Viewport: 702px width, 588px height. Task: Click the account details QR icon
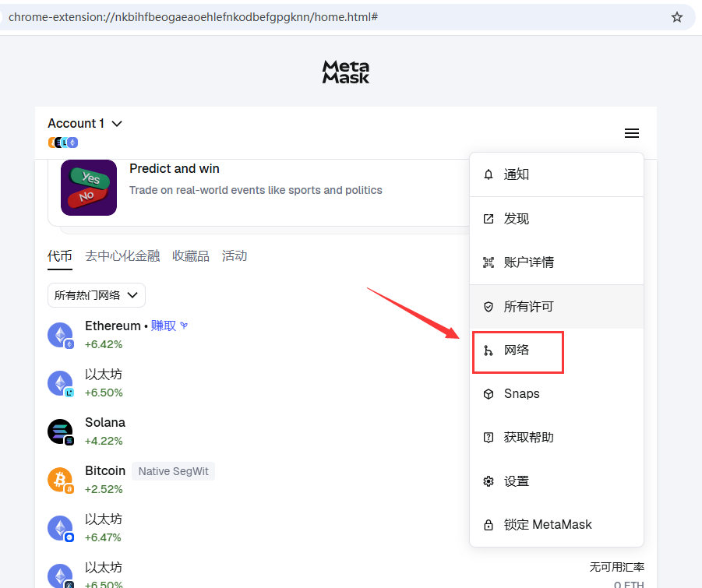point(489,262)
